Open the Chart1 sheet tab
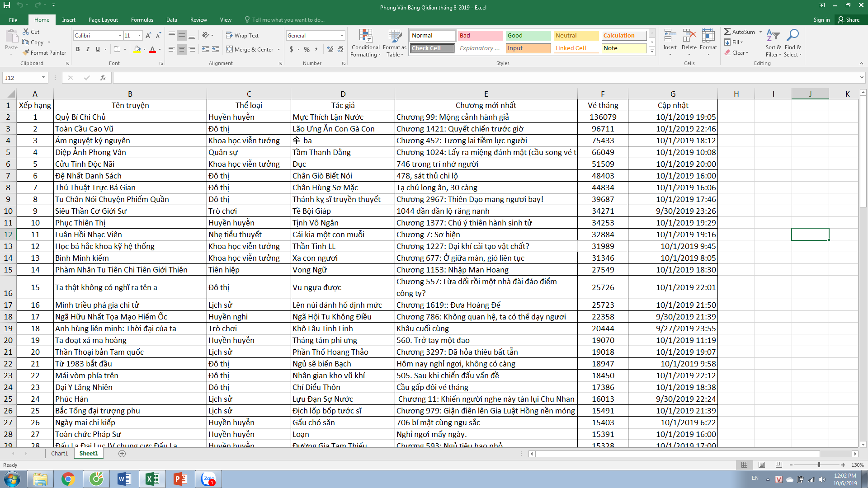The height and width of the screenshot is (488, 868). click(x=59, y=453)
